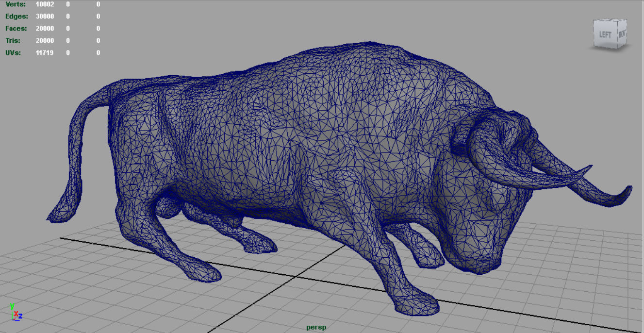Click the 20000 value in the Tris row

tap(45, 41)
